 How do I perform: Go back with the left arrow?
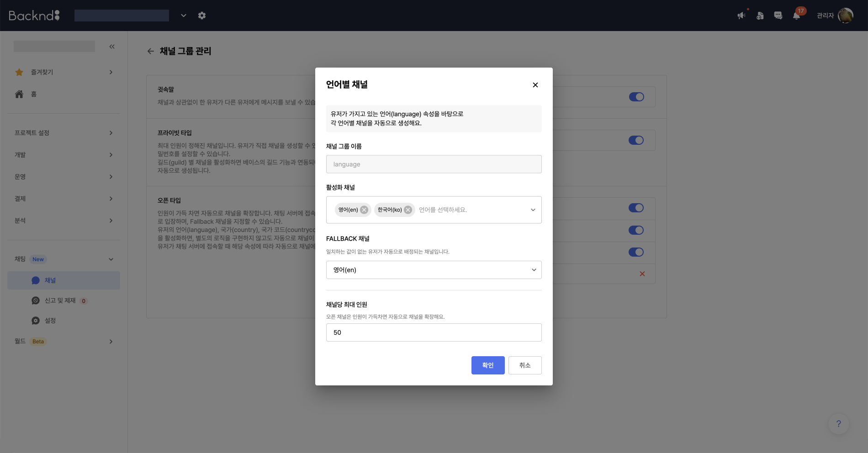coord(150,51)
